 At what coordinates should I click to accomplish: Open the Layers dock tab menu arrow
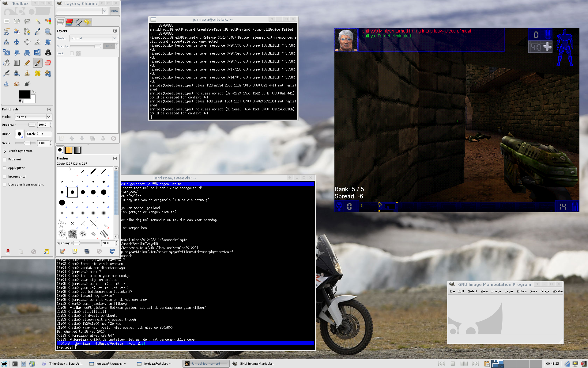point(115,31)
